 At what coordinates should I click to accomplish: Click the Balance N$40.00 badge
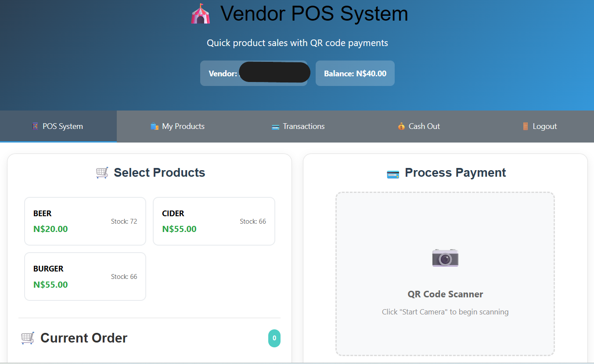coord(355,73)
